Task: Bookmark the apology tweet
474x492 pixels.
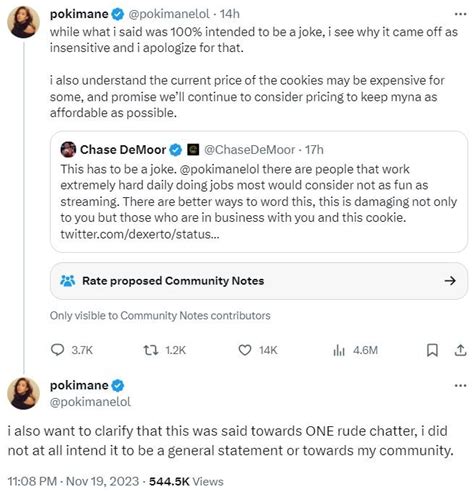Action: 432,350
